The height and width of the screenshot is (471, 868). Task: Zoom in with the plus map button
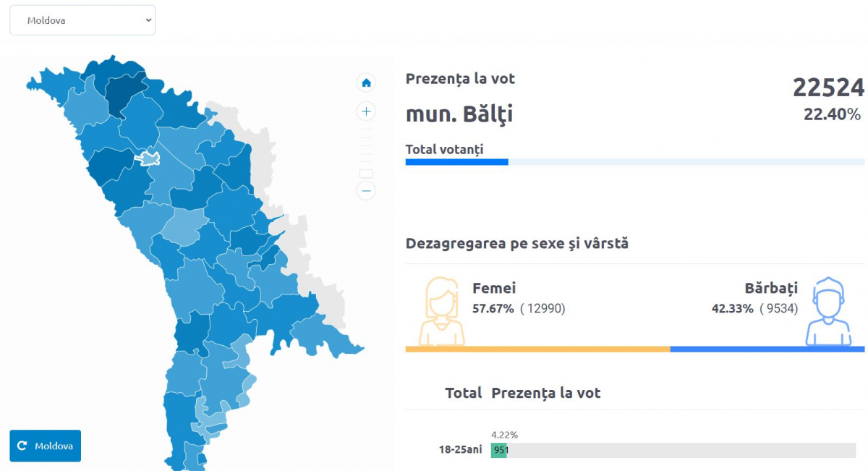[x=366, y=111]
